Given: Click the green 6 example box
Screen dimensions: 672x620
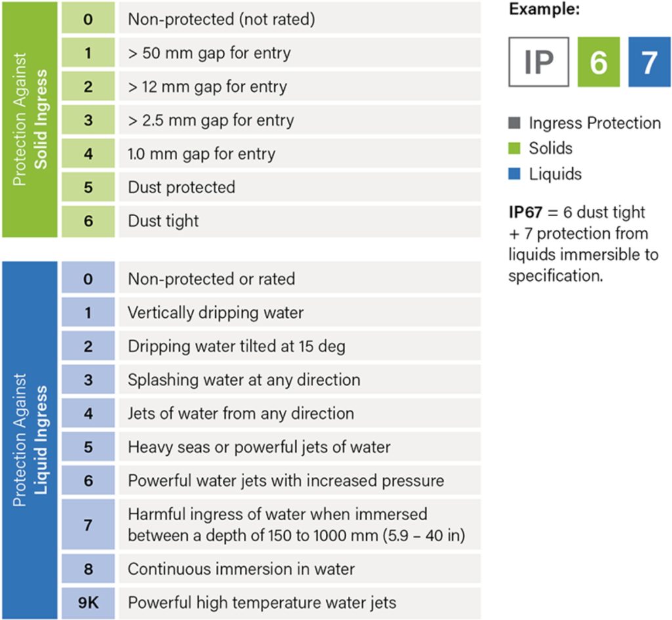Looking at the screenshot, I should (598, 62).
